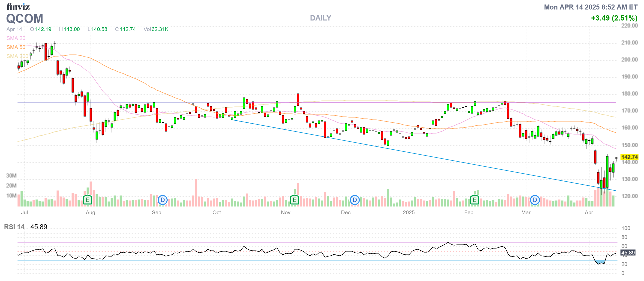Viewport: 644px width, 281px height.
Task: Click the SMA 50 legend label
Action: (x=16, y=47)
